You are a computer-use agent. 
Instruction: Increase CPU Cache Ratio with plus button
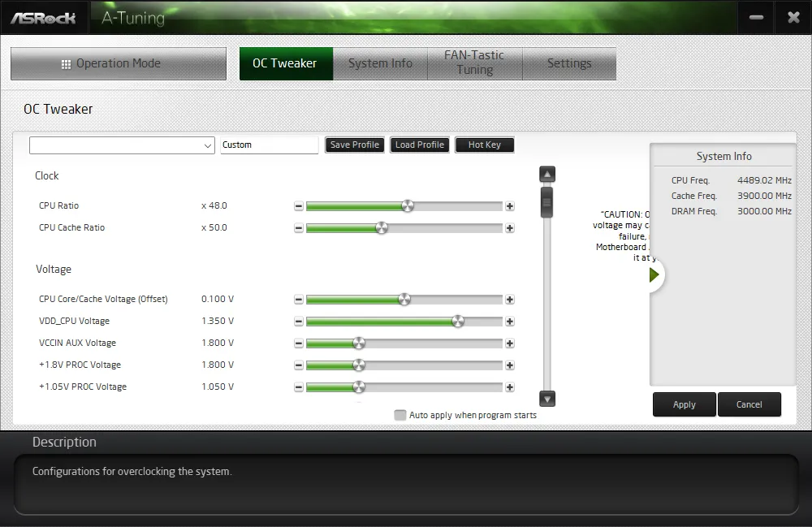click(510, 228)
